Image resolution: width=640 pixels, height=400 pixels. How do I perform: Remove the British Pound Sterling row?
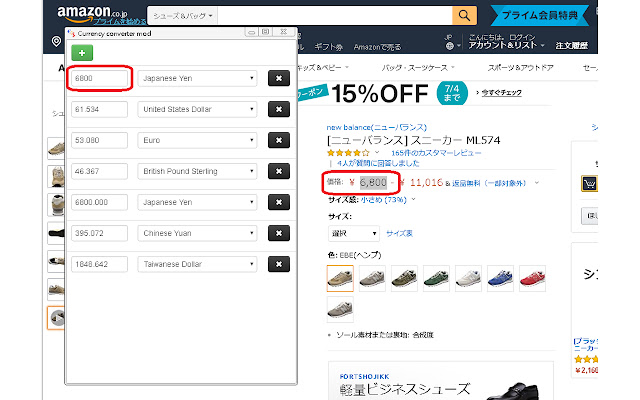[279, 171]
